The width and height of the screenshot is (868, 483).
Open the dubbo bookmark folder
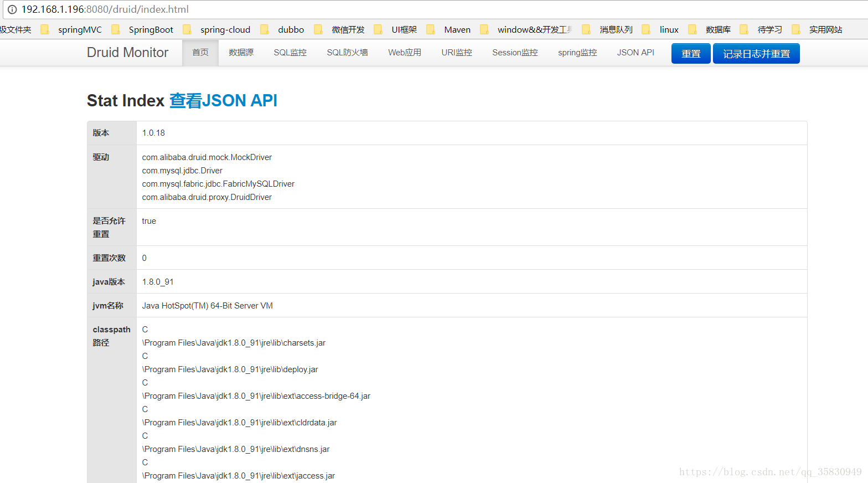click(282, 29)
